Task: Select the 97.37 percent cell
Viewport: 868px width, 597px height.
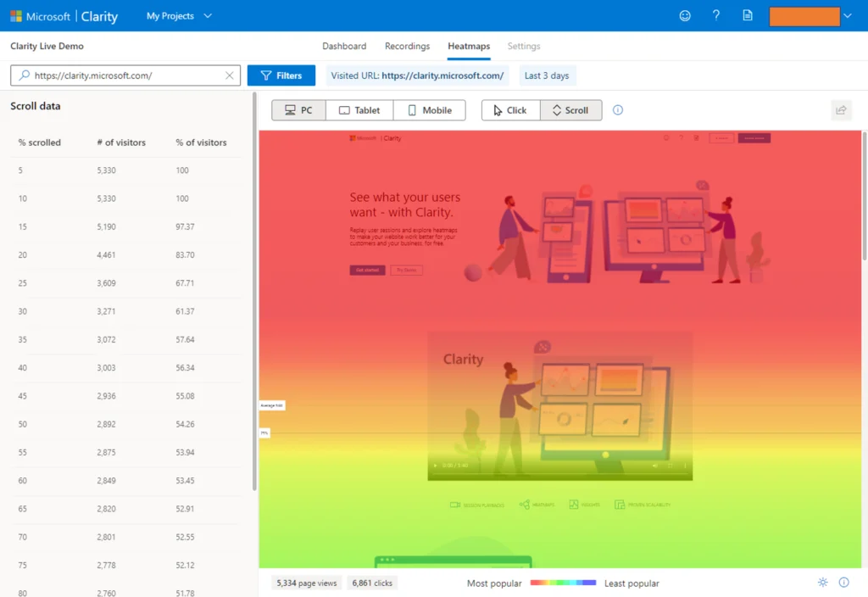Action: [x=185, y=226]
